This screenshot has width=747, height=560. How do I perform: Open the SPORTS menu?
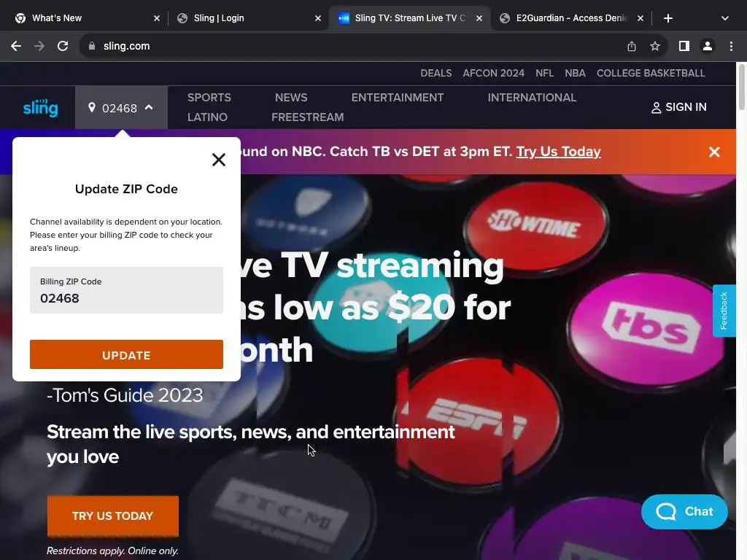(x=209, y=98)
